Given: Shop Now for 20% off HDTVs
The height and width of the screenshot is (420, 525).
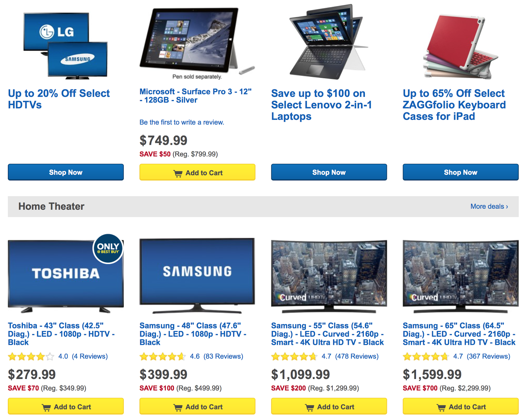Looking at the screenshot, I should click(66, 172).
